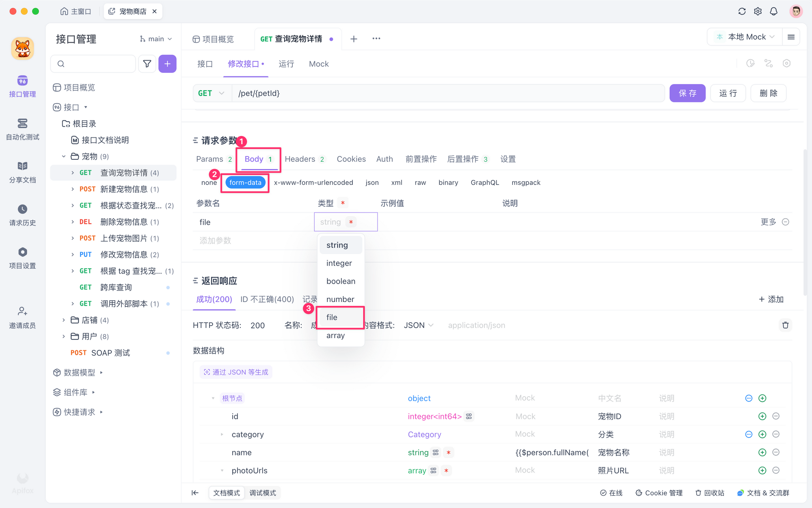Open the main branch dropdown
The image size is (812, 508).
[x=155, y=39]
